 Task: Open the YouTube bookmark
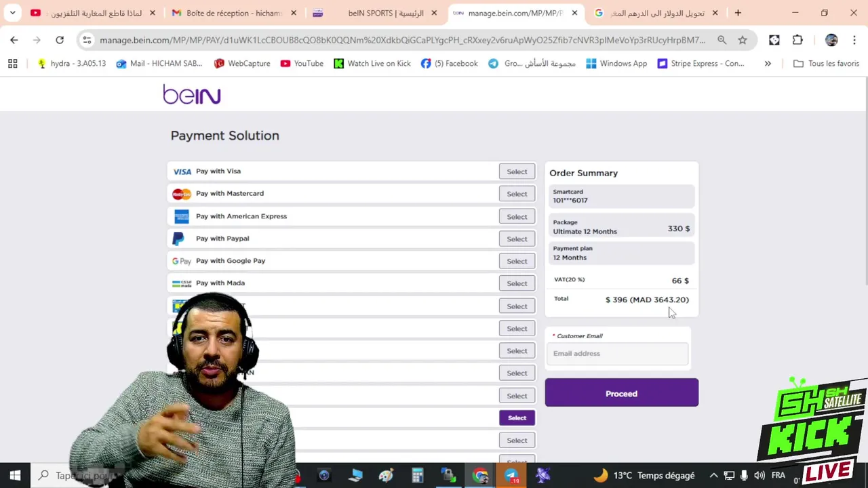pos(302,63)
